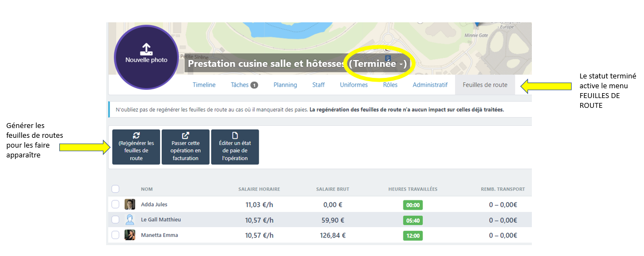Check the box for Adda Jules
This screenshot has width=644, height=256.
[115, 204]
